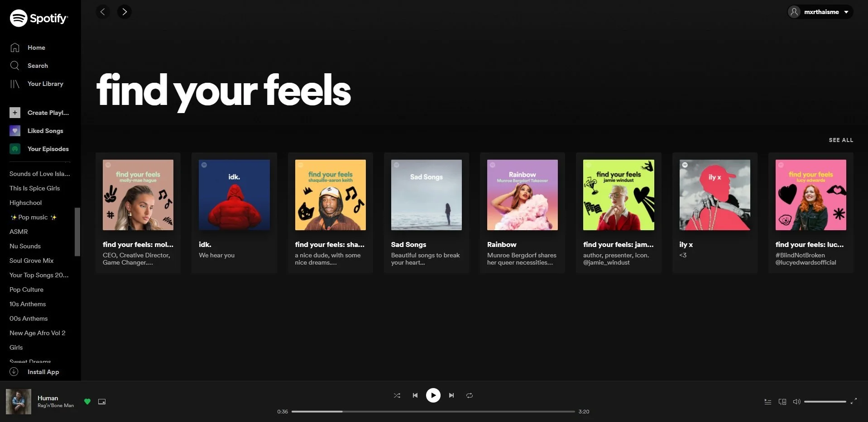Open the Rainbow playlist cover
Image resolution: width=868 pixels, height=422 pixels.
click(523, 195)
